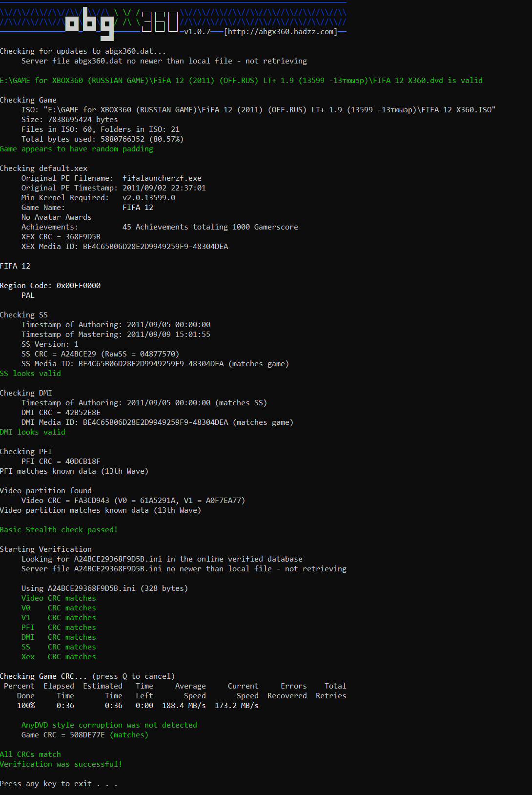Image resolution: width=532 pixels, height=795 pixels.
Task: Click 'Region Code: 0x00FF0000'
Action: click(x=50, y=286)
